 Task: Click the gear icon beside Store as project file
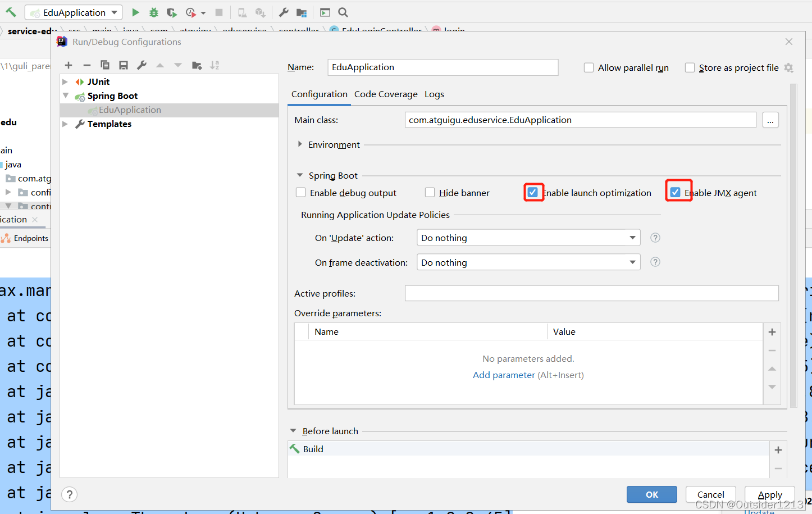tap(788, 67)
